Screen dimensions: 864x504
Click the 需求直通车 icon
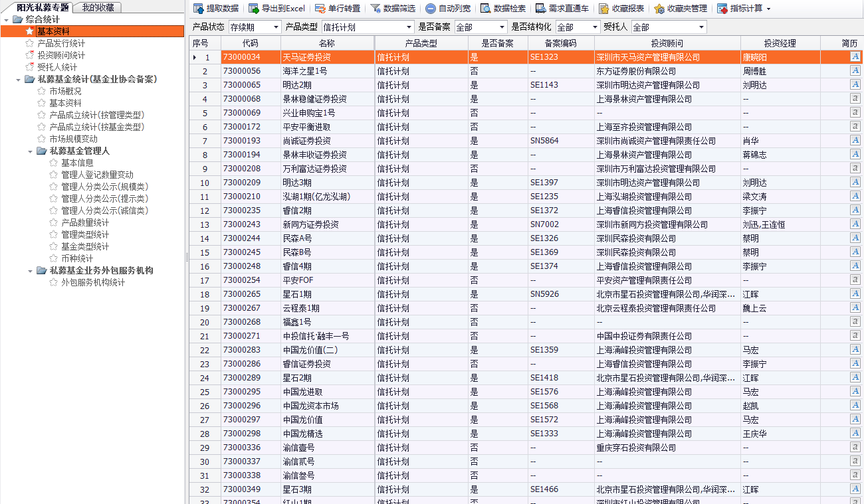pos(561,8)
